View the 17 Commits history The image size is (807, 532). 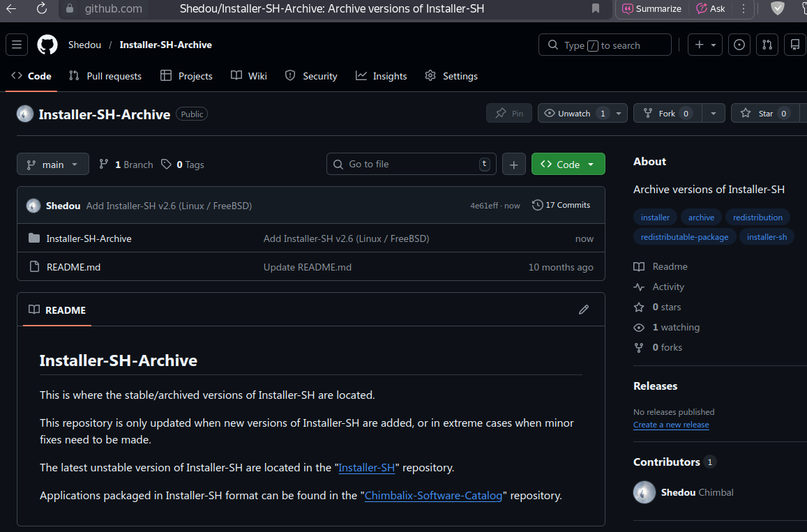point(561,205)
